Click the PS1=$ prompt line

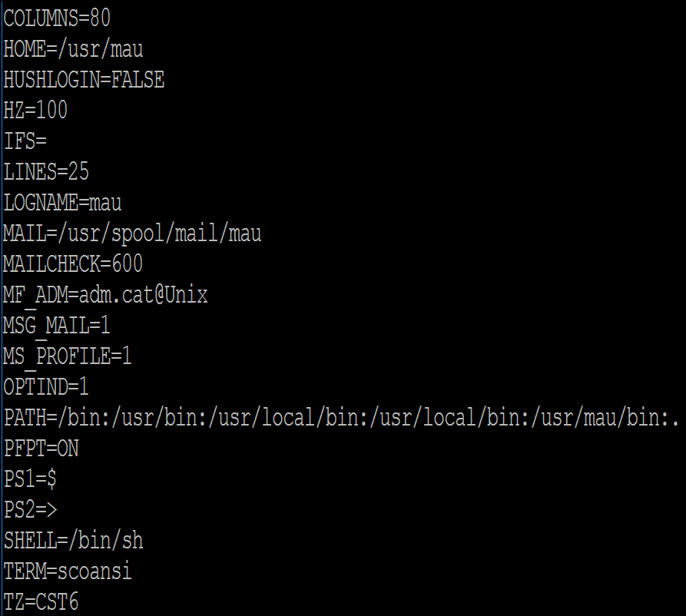(30, 479)
